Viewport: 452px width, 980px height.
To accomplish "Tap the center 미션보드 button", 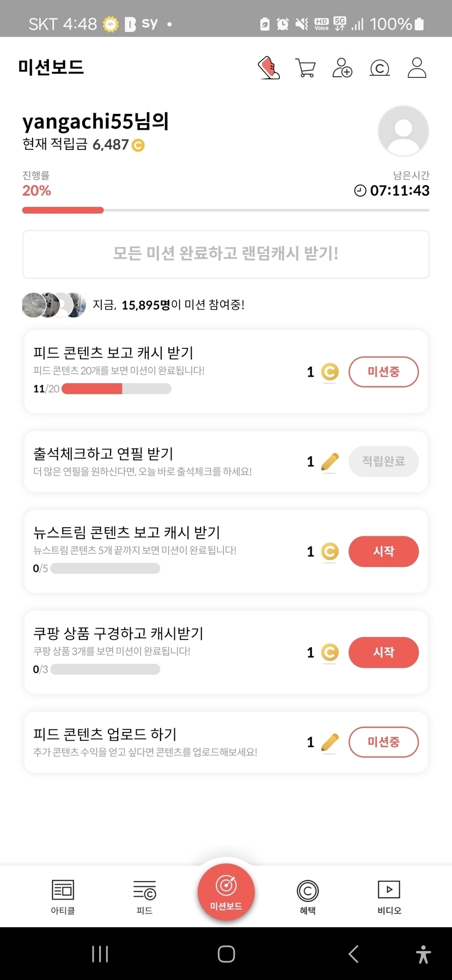I will click(226, 892).
